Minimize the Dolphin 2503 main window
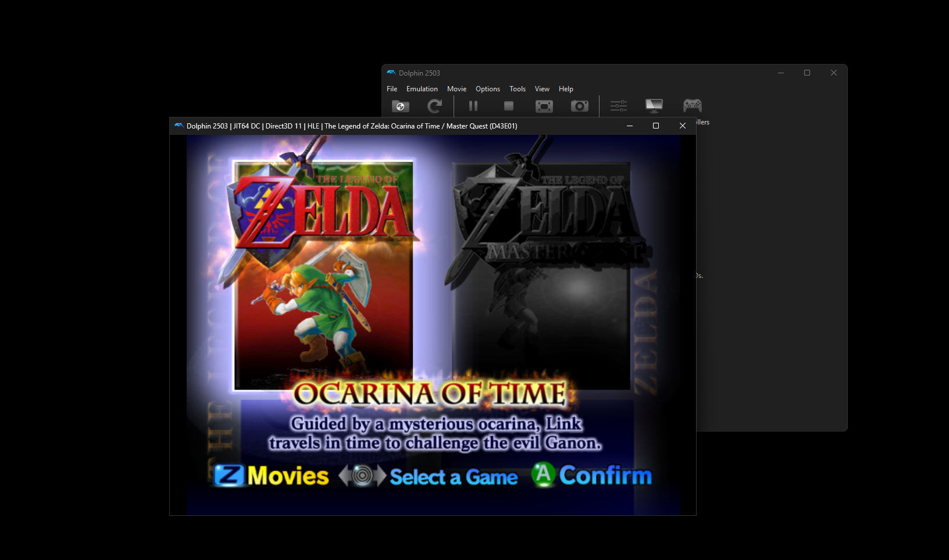Image resolution: width=949 pixels, height=560 pixels. pyautogui.click(x=781, y=73)
